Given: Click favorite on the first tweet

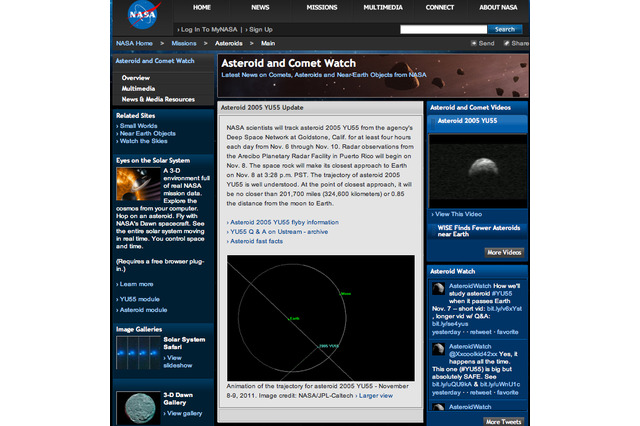Looking at the screenshot, I should [507, 332].
